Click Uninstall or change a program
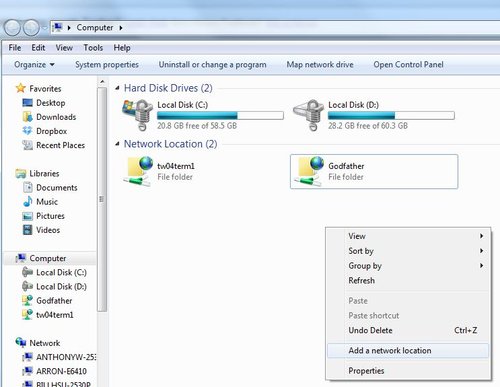The height and width of the screenshot is (387, 500). 212,64
